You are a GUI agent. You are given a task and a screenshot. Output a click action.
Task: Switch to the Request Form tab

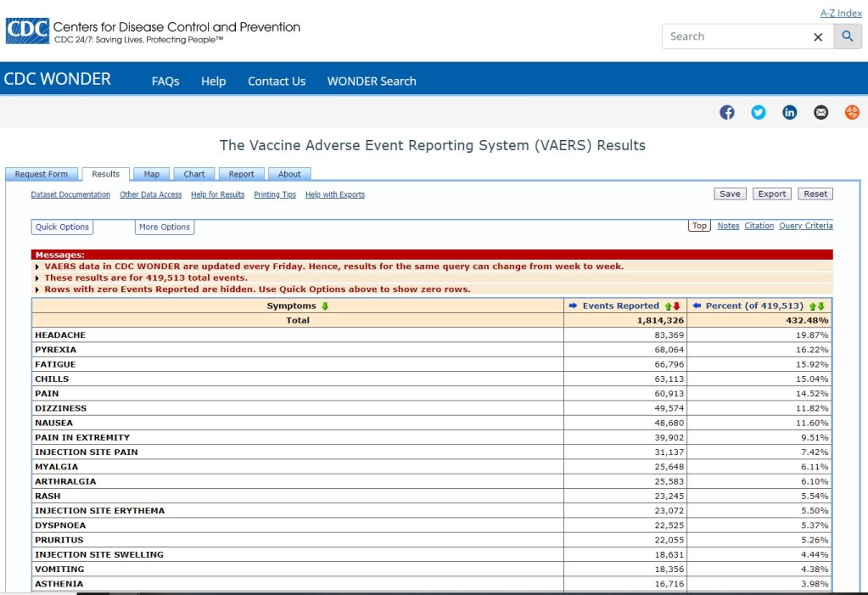tap(42, 174)
